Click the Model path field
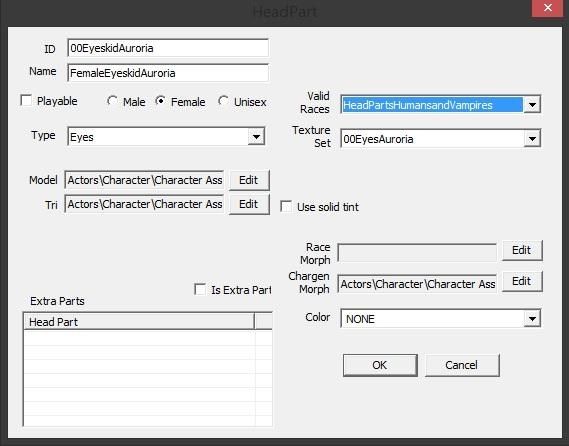 (x=144, y=180)
